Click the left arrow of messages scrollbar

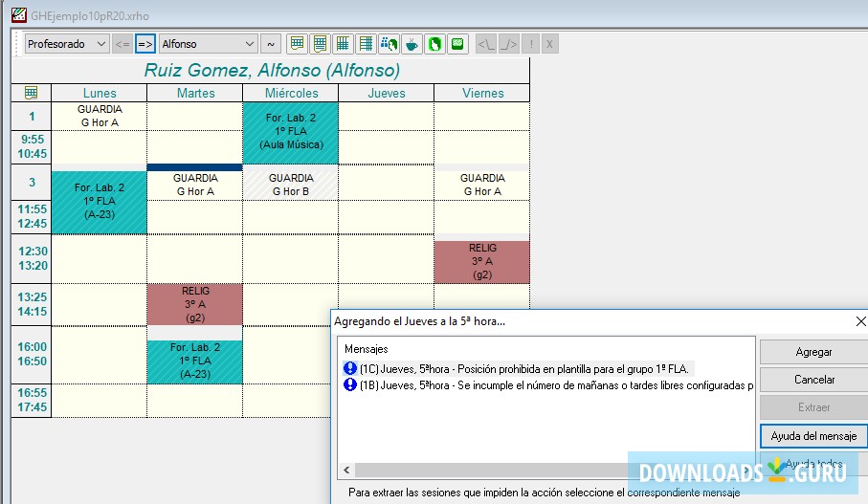[346, 471]
